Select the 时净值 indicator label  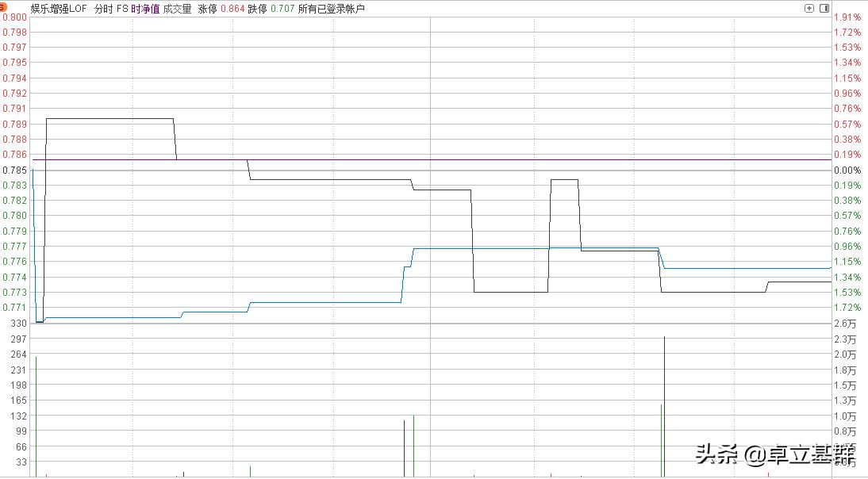(145, 9)
